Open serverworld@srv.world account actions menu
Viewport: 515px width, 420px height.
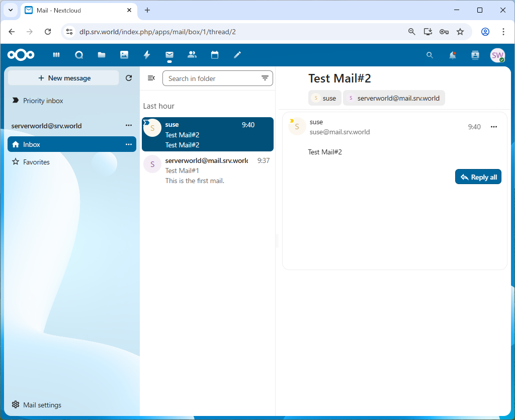pos(129,125)
